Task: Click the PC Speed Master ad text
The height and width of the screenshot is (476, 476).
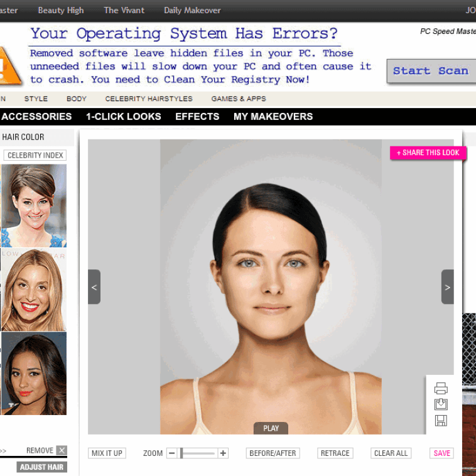Action: pyautogui.click(x=448, y=31)
